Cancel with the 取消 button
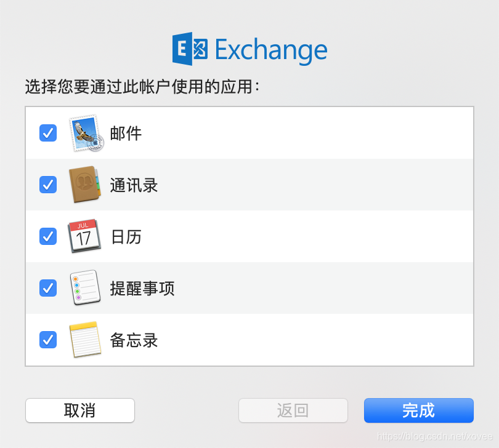Image resolution: width=499 pixels, height=448 pixels. pyautogui.click(x=80, y=410)
